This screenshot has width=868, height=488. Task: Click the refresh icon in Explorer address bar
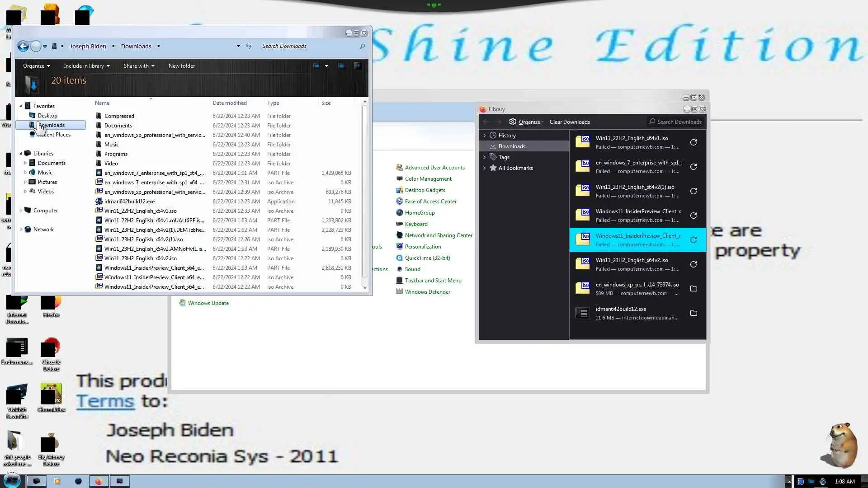point(249,46)
